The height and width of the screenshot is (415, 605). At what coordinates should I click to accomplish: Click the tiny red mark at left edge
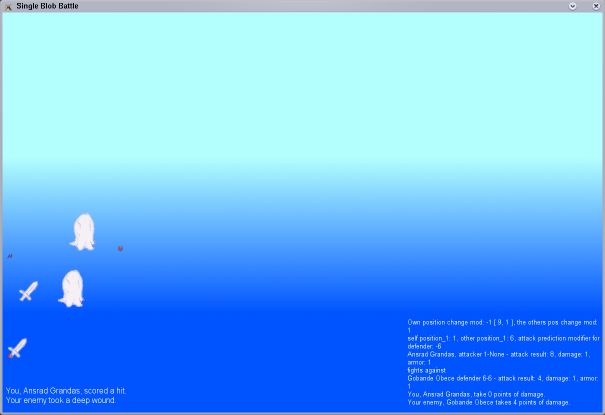click(x=9, y=256)
